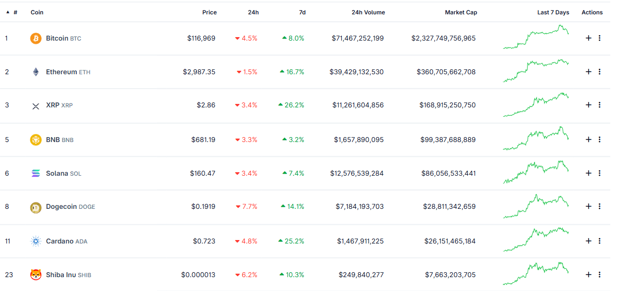644x291 pixels.
Task: Click the Cardano logo icon
Action: tap(36, 241)
